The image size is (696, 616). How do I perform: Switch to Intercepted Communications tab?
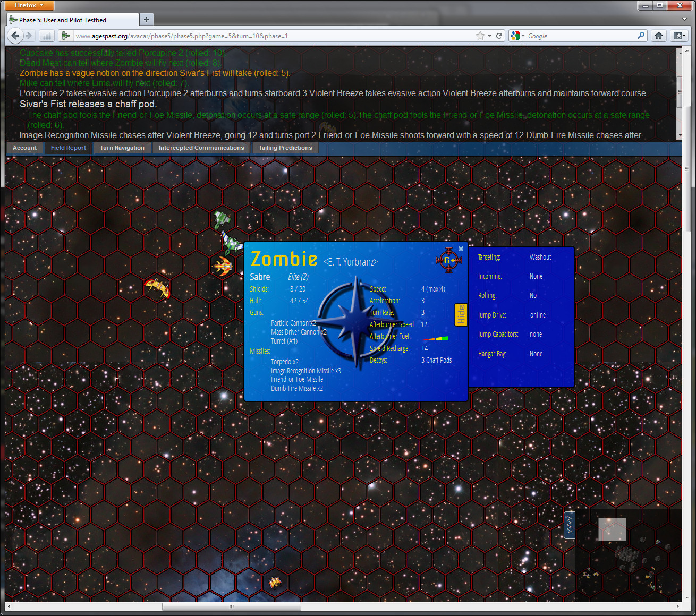click(201, 148)
